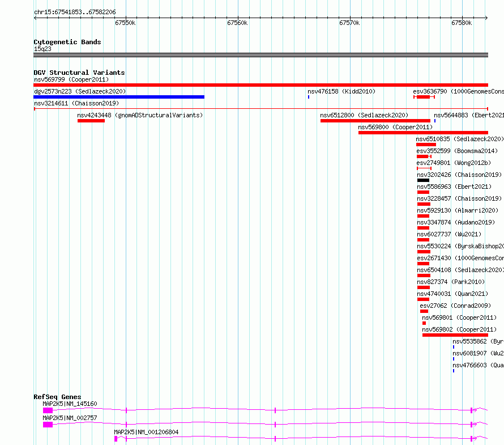The width and height of the screenshot is (504, 445).
Task: Click nsv569800 (Cooper2011) label
Action: 395,127
